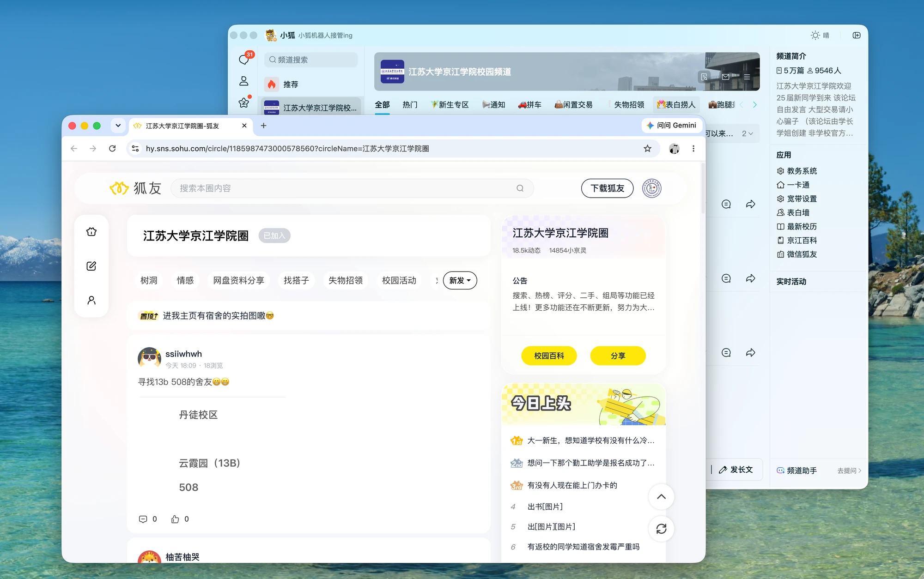
Task: Click the 问问 Gemini button
Action: pyautogui.click(x=671, y=126)
